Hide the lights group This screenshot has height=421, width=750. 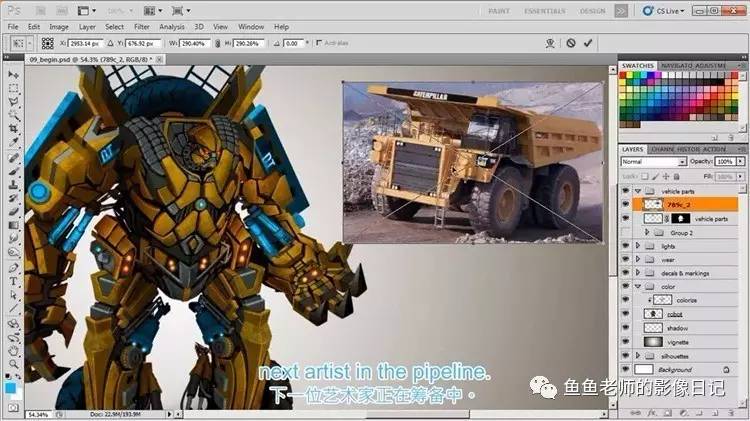click(625, 246)
